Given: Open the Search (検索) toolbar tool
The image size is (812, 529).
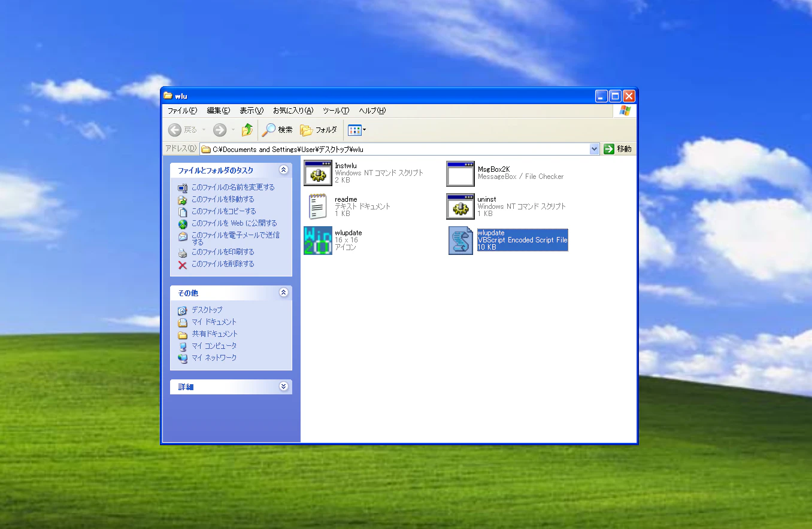Looking at the screenshot, I should click(277, 130).
